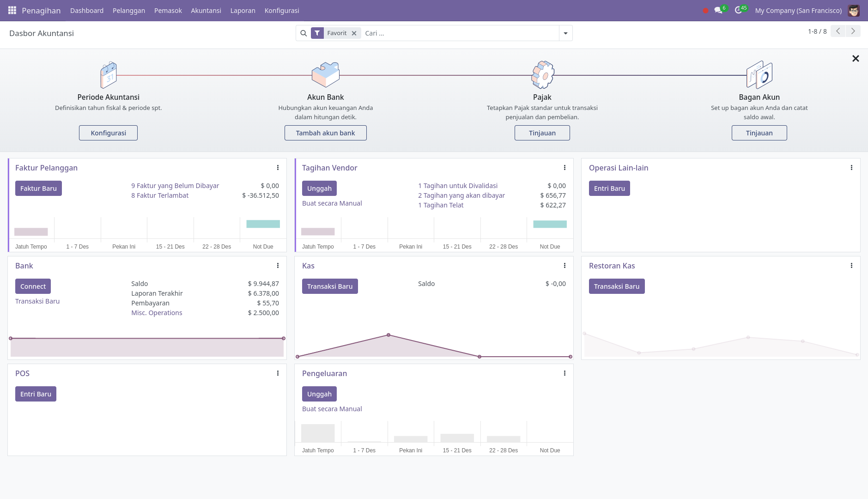Open the activities clock icon
Screen dimensions: 868x499
coord(738,10)
